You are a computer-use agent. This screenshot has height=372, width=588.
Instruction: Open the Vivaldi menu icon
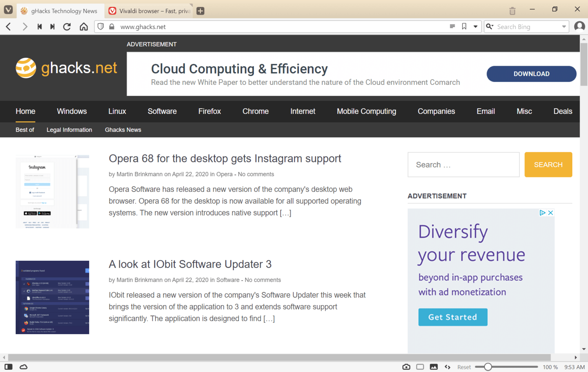point(8,10)
